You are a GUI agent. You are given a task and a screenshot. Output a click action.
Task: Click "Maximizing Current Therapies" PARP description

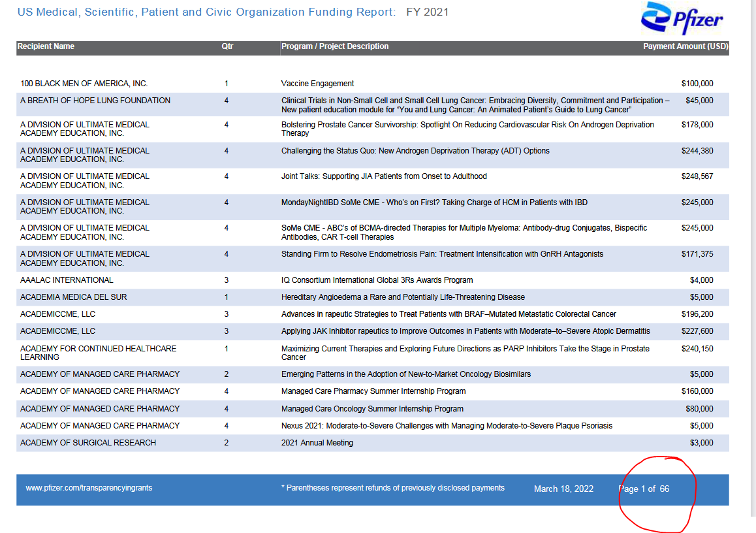click(465, 353)
